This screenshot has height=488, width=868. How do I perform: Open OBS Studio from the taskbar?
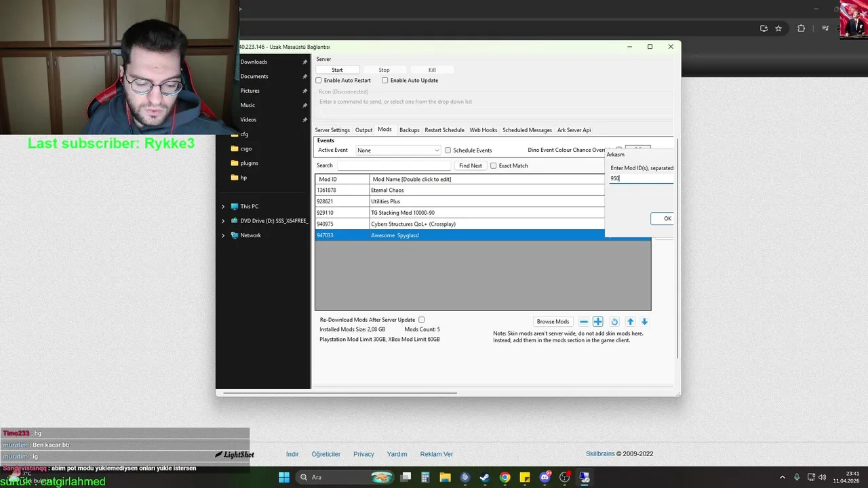pos(564,477)
